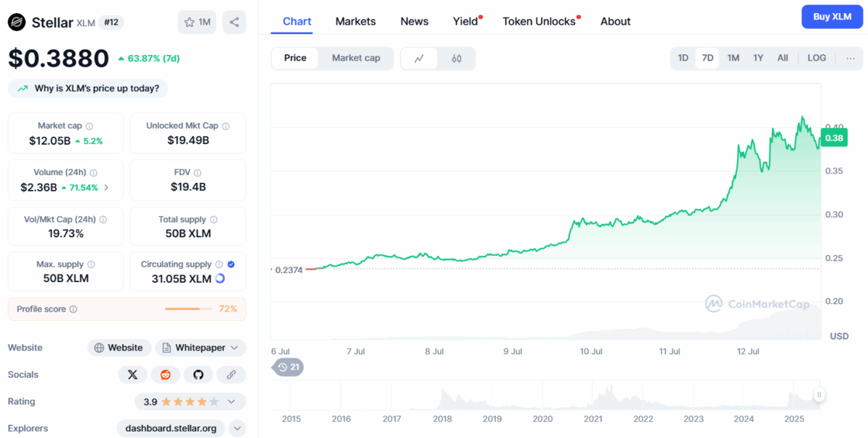The width and height of the screenshot is (868, 438).
Task: Open Profile score info icon
Action: pyautogui.click(x=73, y=309)
